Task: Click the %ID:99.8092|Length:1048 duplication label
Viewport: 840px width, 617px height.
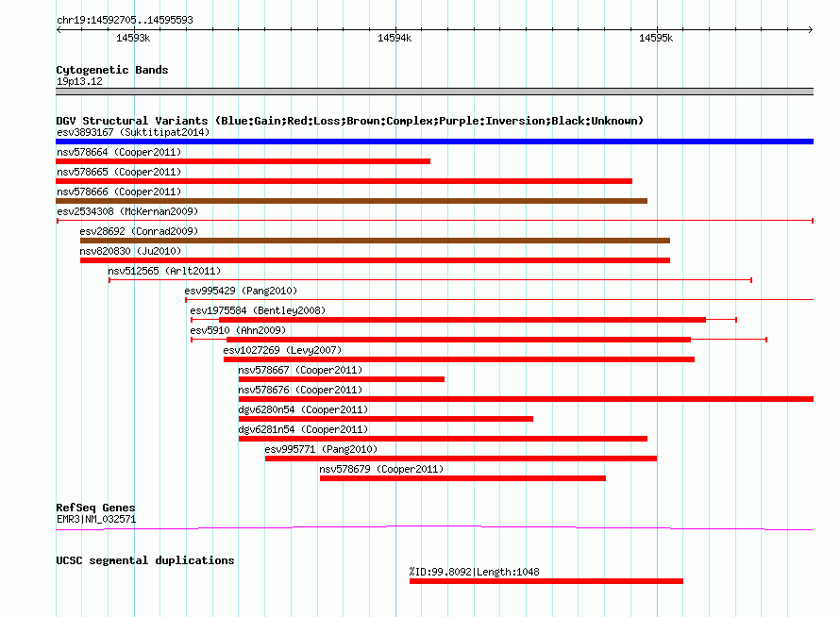Action: (x=474, y=572)
